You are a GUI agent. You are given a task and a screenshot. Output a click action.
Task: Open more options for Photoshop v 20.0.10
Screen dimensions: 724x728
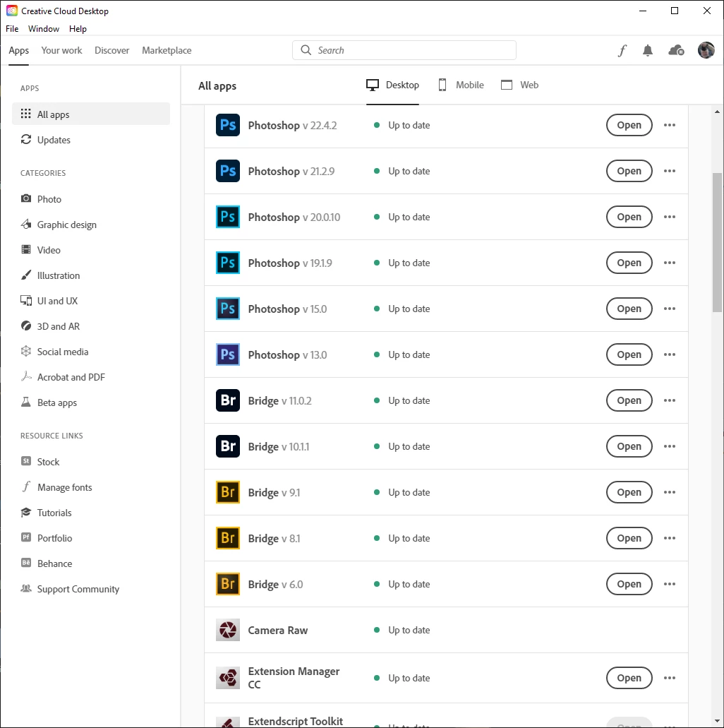[x=669, y=217]
